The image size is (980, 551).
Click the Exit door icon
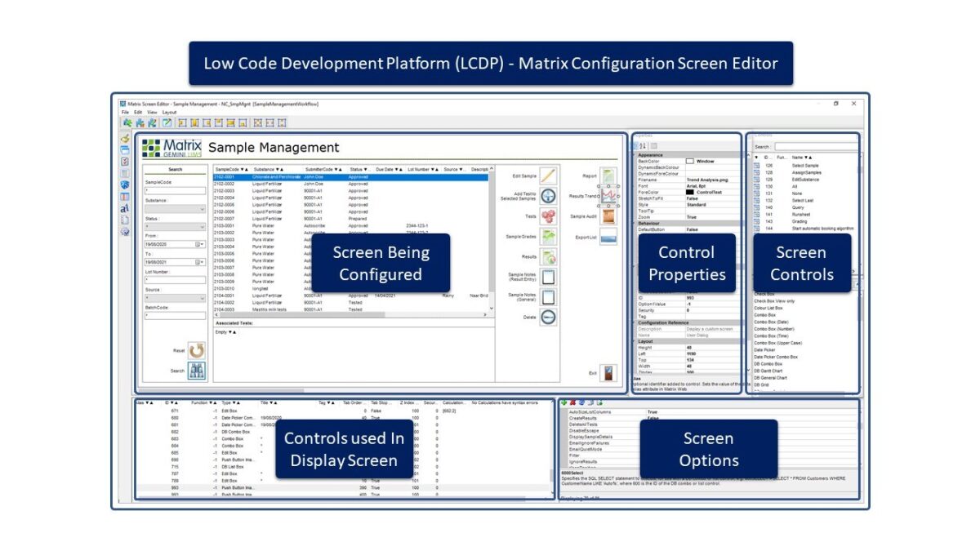[x=608, y=371]
